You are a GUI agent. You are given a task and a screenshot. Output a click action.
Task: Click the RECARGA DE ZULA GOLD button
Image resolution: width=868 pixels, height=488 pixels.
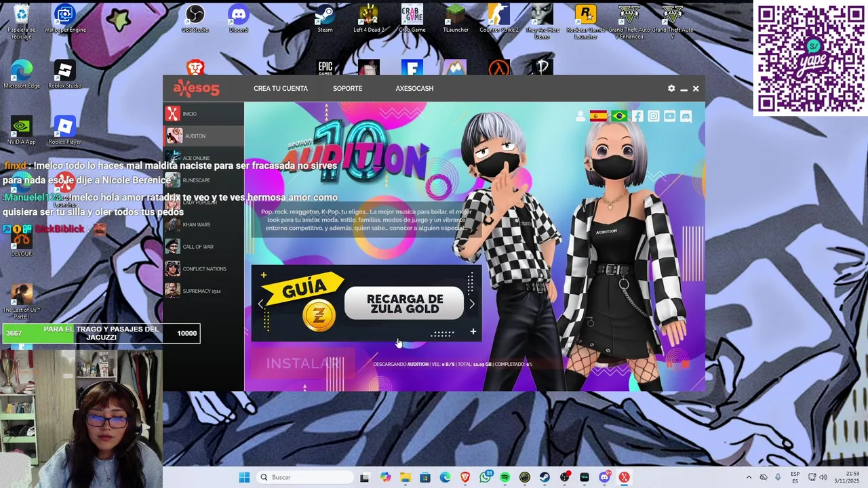coord(404,304)
